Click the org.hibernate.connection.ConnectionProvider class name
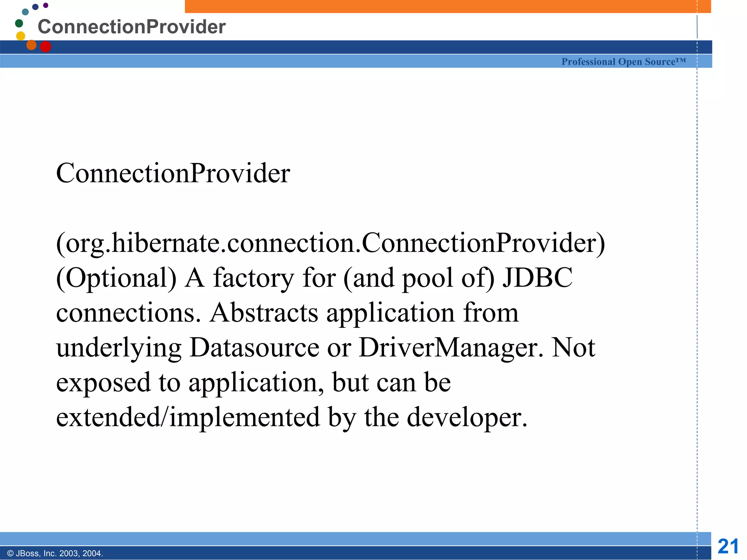The height and width of the screenshot is (560, 747). coord(330,243)
